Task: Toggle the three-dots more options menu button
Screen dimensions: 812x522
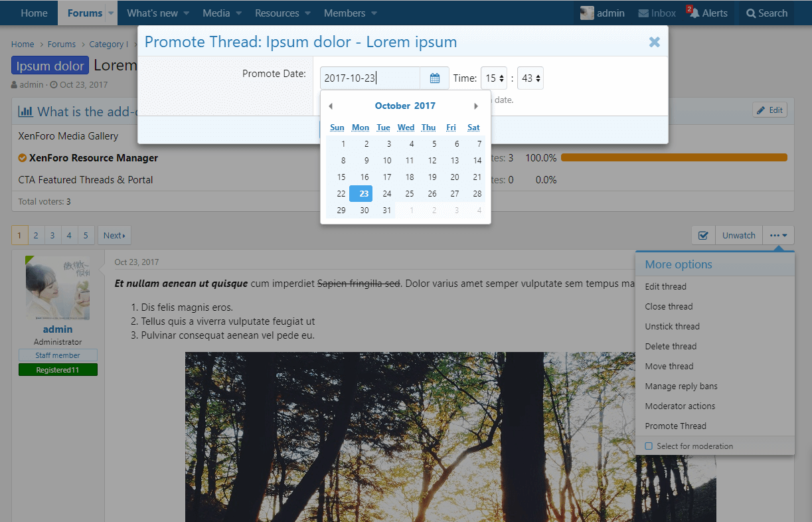Action: [778, 235]
